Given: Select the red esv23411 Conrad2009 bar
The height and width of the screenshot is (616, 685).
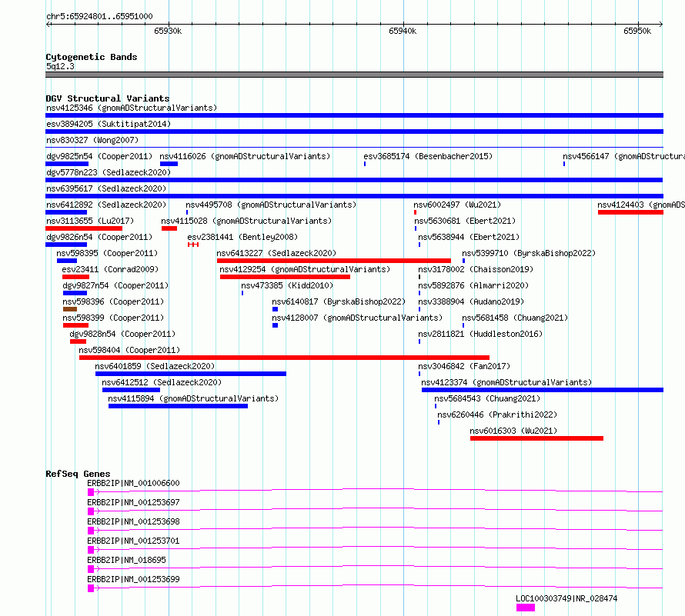Looking at the screenshot, I should click(x=75, y=277).
